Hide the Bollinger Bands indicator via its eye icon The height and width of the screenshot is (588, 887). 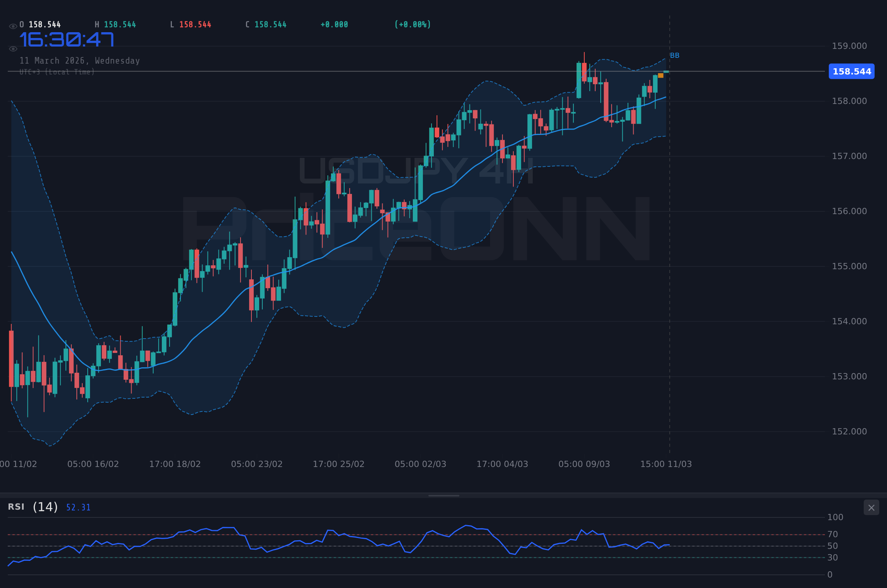[13, 48]
